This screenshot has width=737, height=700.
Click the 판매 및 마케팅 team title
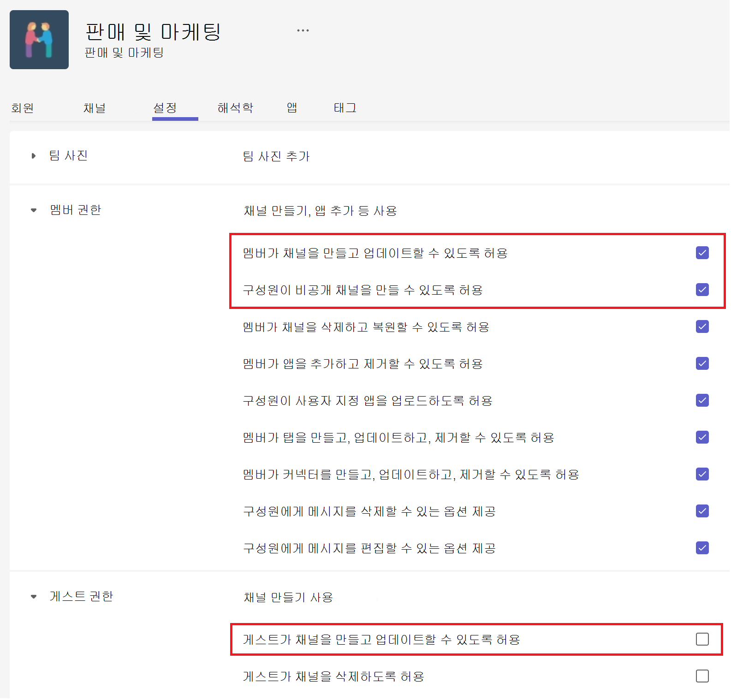pos(154,32)
